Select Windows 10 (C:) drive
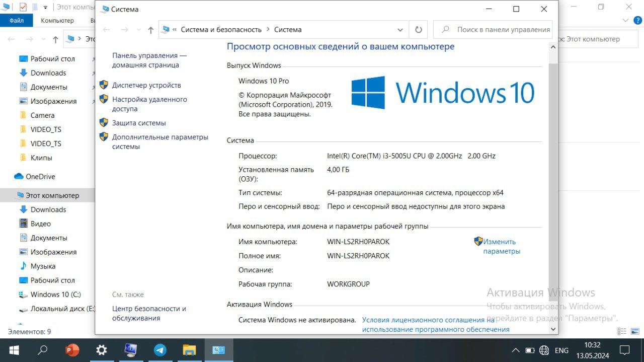The height and width of the screenshot is (362, 644). [55, 294]
